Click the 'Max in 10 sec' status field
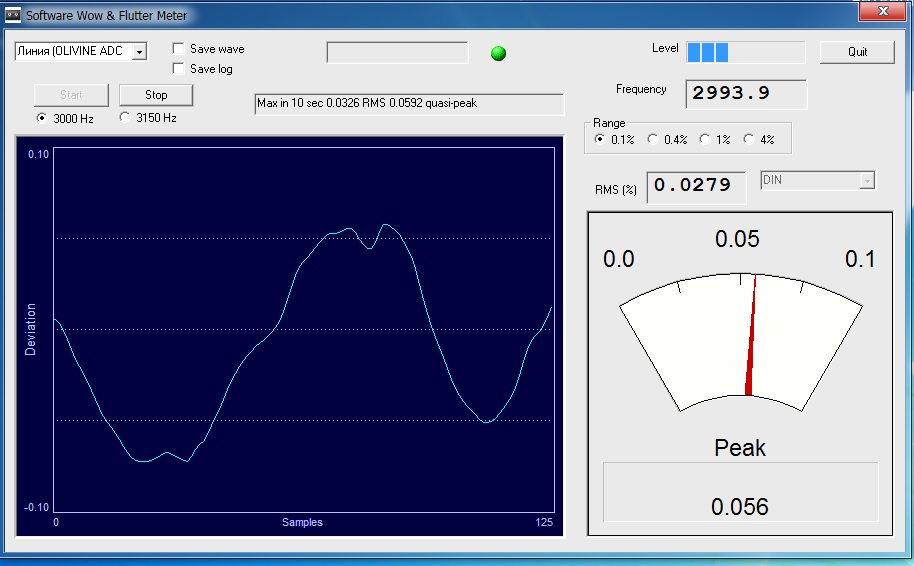This screenshot has width=914, height=566. coord(409,104)
